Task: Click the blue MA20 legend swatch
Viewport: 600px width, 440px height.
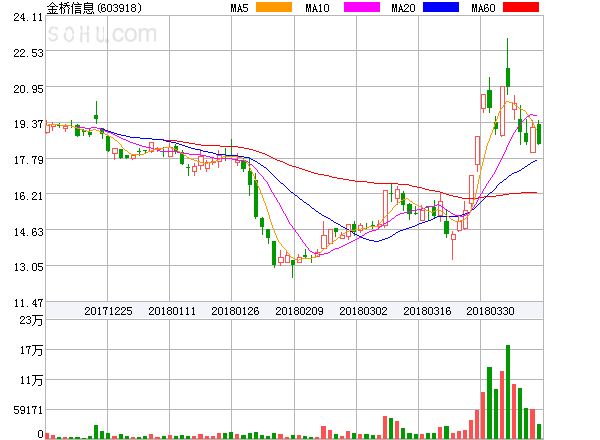Action: [441, 7]
